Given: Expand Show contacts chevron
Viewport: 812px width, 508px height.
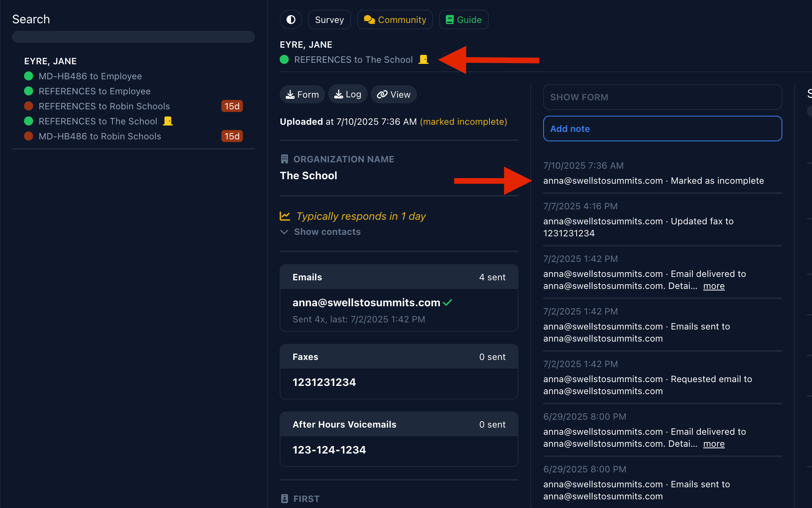Looking at the screenshot, I should [284, 232].
